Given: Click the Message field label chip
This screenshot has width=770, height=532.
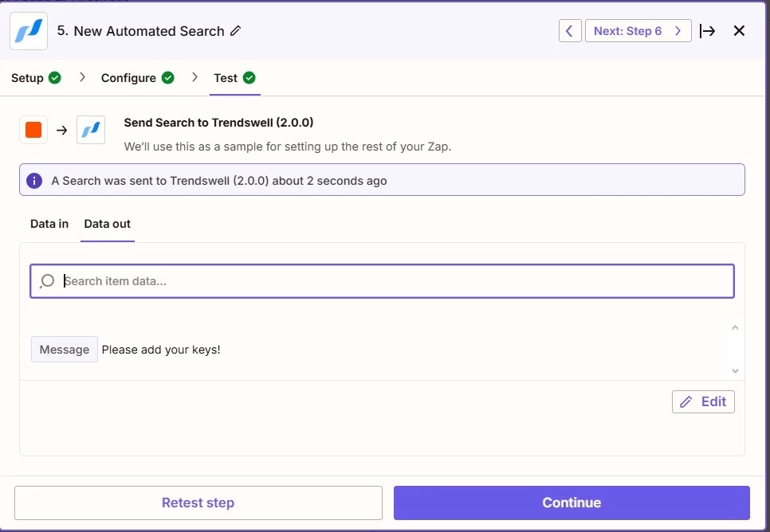Looking at the screenshot, I should click(x=65, y=350).
